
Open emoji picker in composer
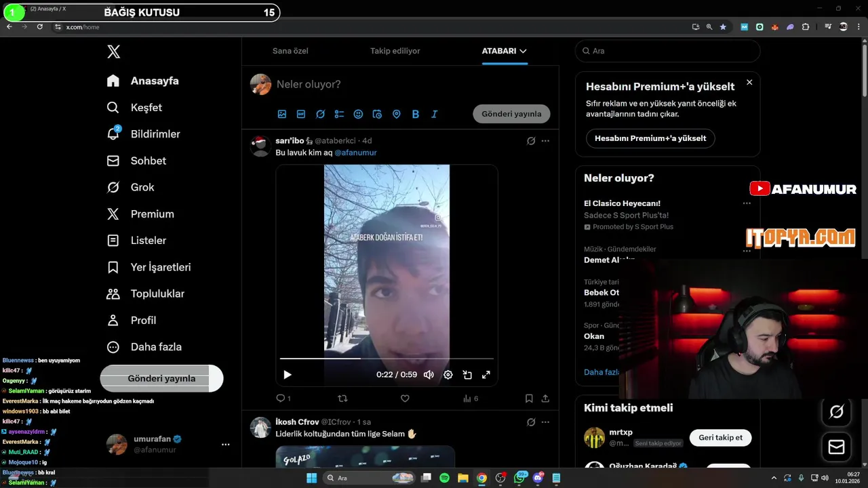point(358,114)
